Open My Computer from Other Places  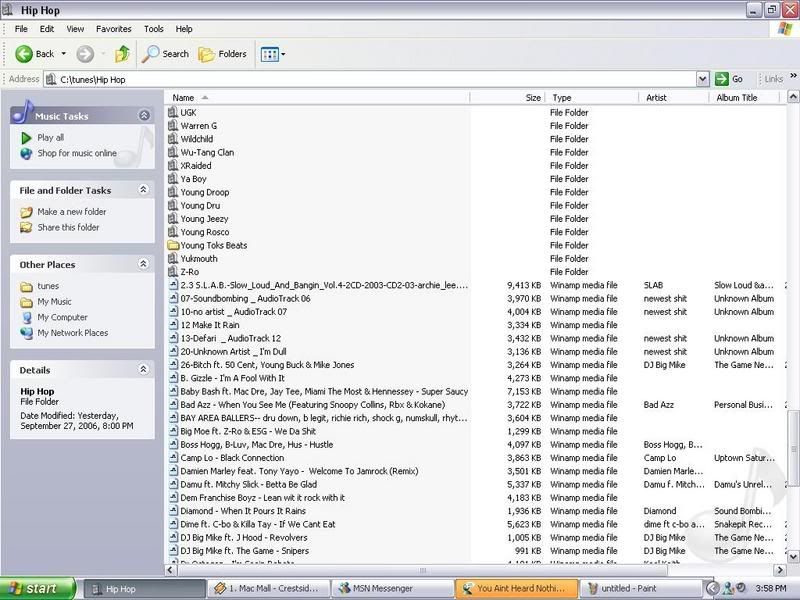(62, 317)
